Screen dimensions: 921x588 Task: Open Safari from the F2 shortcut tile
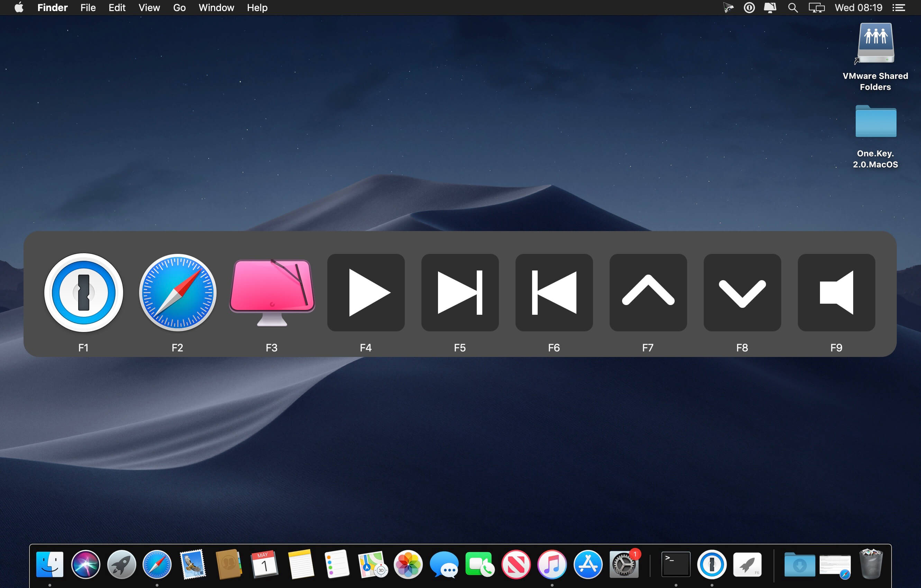tap(177, 293)
